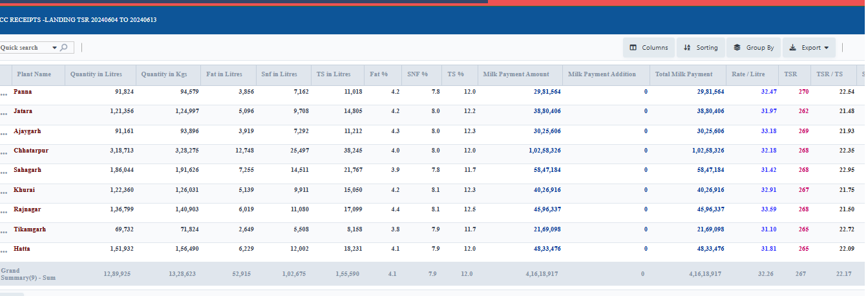The height and width of the screenshot is (296, 868).
Task: Click the three-dot menu for Panna row
Action: click(4, 94)
